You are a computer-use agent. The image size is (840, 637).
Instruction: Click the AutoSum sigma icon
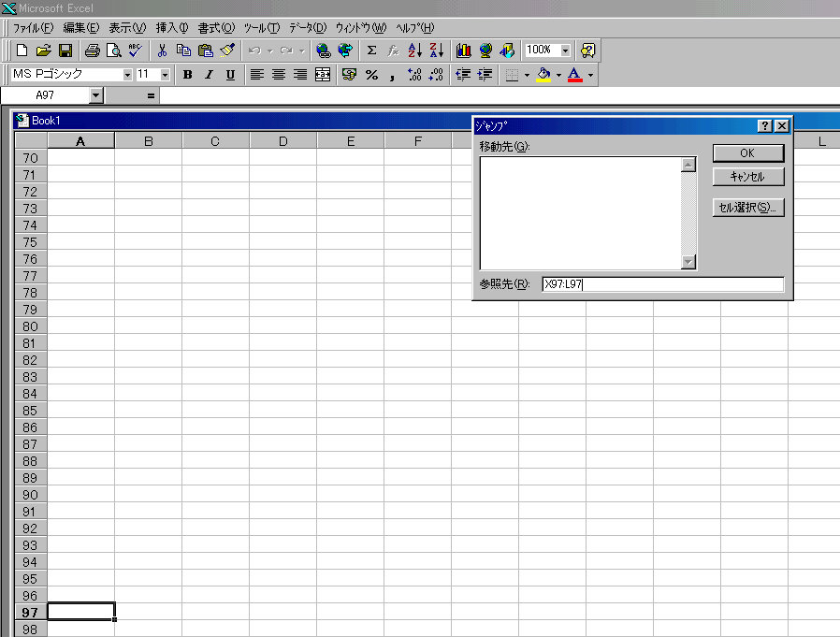coord(371,51)
